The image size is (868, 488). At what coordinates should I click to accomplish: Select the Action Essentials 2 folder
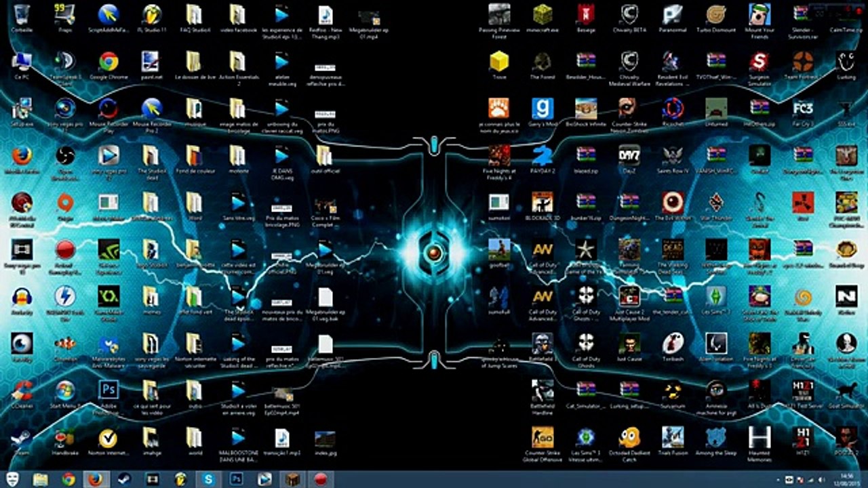point(237,62)
